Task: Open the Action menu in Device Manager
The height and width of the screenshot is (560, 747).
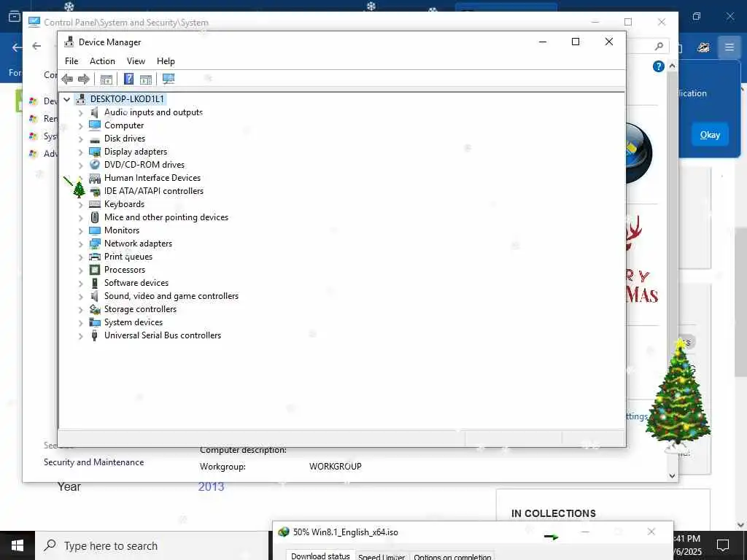Action: [x=102, y=61]
